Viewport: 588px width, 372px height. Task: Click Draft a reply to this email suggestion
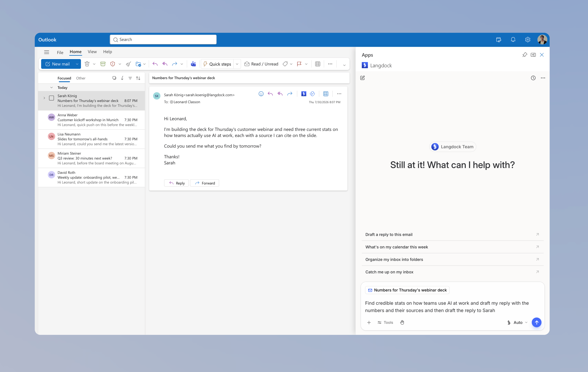pos(452,234)
